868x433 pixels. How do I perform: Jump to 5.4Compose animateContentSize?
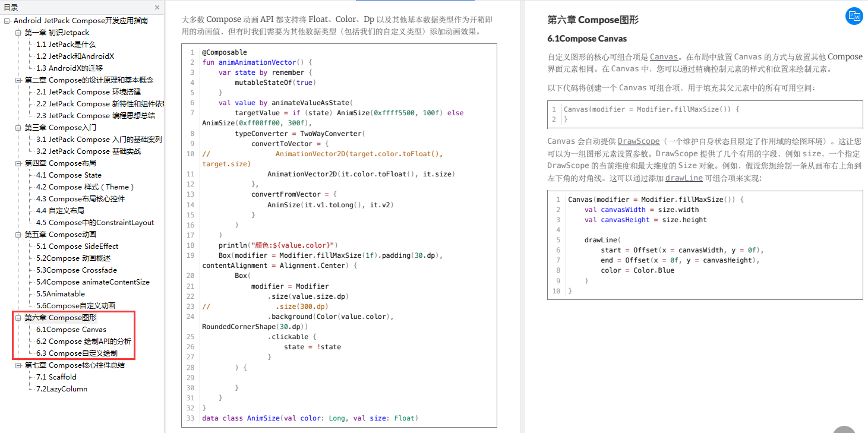93,282
